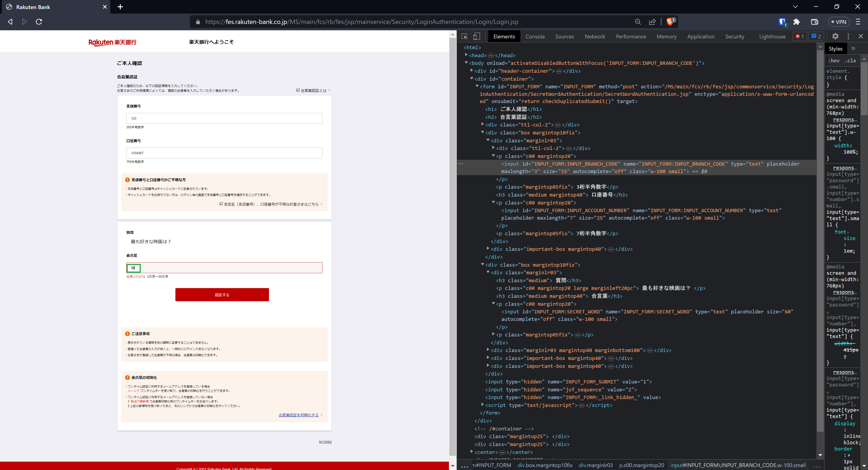Click the Rakuten Bank logo

tap(112, 42)
